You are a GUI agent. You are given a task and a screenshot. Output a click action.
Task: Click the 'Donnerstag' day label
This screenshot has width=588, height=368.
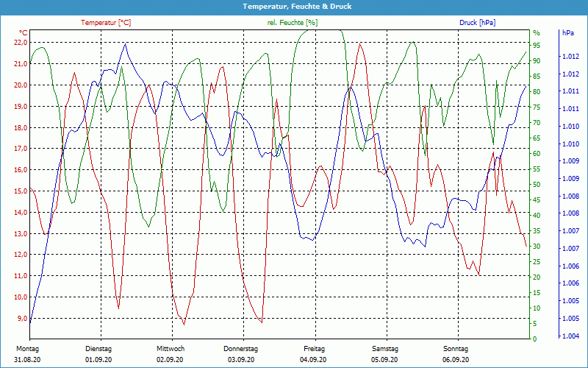tap(241, 349)
